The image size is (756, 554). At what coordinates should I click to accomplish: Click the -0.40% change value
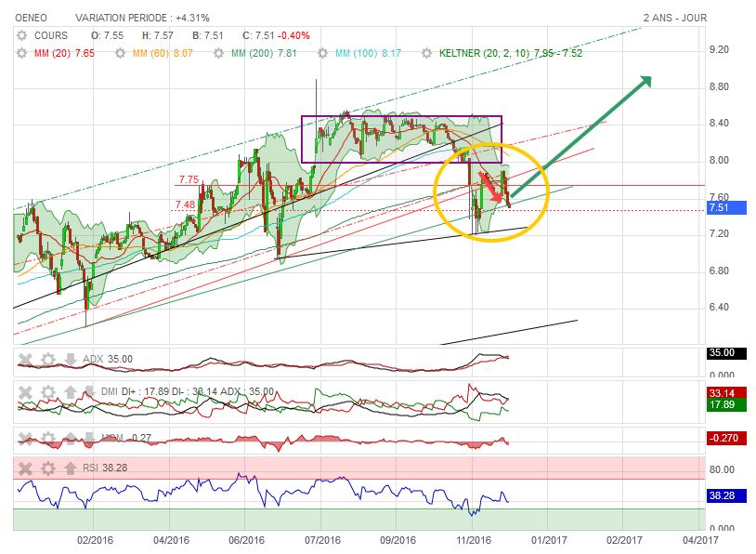tap(294, 35)
